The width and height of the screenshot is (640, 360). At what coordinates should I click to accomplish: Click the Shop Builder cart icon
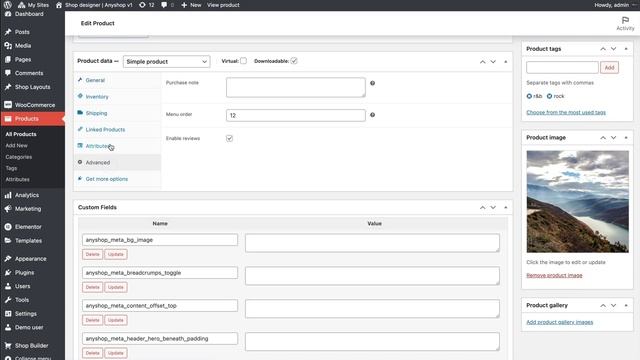click(8, 345)
